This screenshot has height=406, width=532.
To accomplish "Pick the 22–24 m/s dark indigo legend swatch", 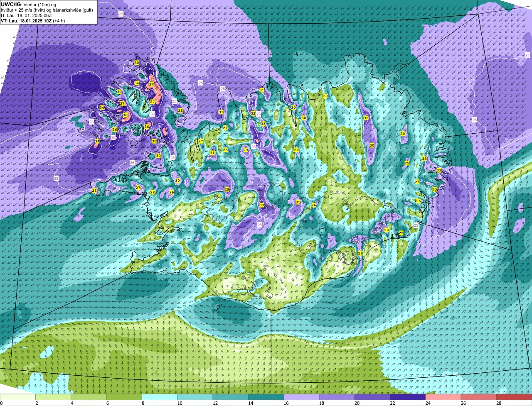I will 408,397.
